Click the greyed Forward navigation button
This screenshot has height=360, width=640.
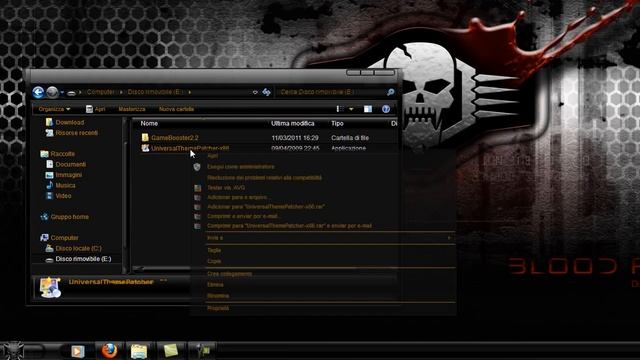click(52, 92)
